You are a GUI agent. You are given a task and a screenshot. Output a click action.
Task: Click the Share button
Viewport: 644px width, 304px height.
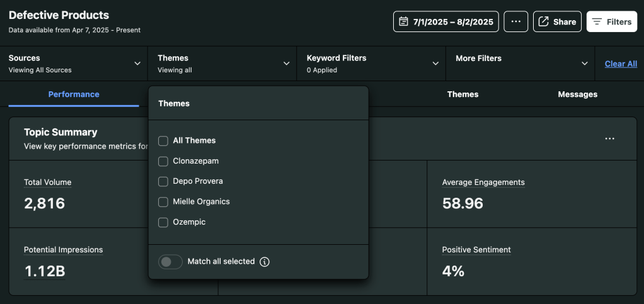557,21
